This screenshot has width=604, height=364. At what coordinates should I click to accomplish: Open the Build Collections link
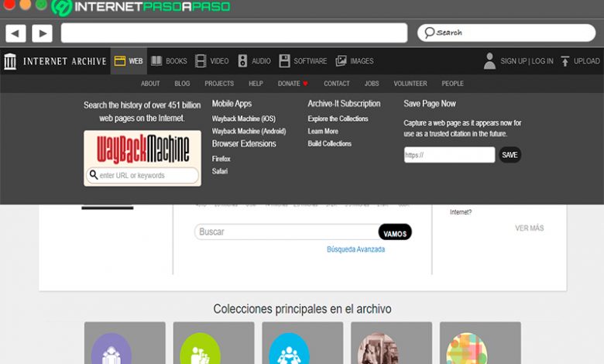[x=329, y=144]
